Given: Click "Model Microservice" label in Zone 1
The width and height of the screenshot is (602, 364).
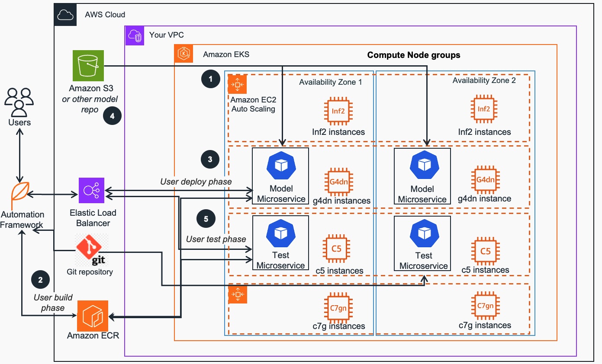Looking at the screenshot, I should coord(281,194).
